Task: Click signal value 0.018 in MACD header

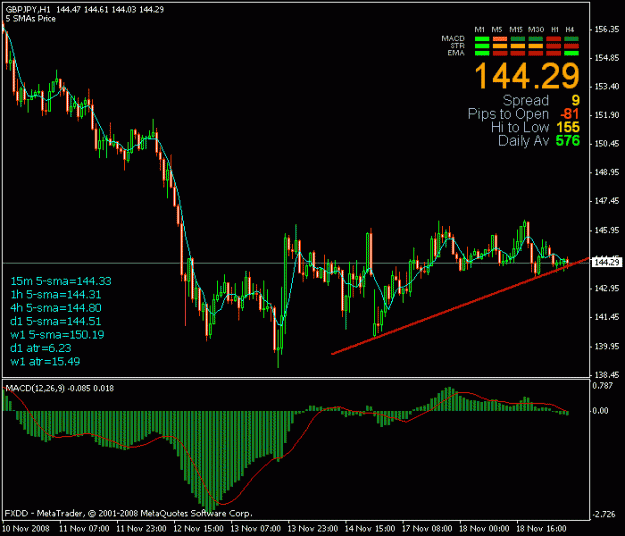Action: point(104,388)
